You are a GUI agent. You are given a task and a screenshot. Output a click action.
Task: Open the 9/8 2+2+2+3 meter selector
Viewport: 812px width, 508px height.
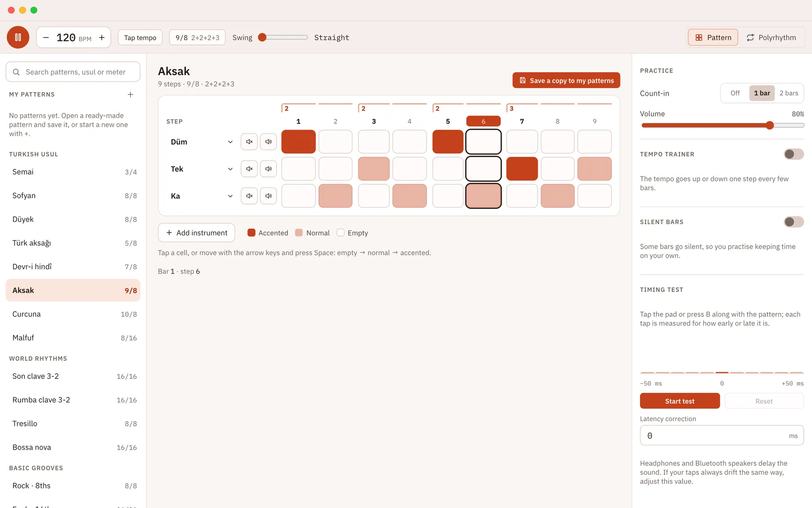[197, 37]
